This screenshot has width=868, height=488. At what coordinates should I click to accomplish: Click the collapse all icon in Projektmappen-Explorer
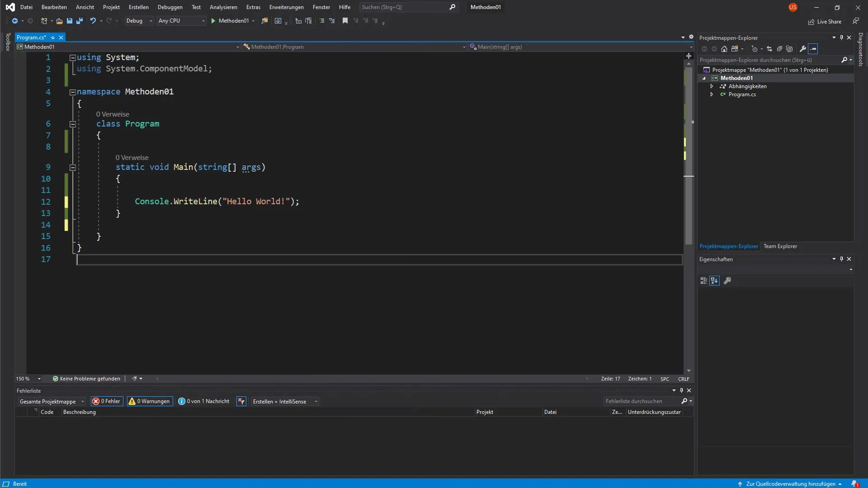pos(779,49)
